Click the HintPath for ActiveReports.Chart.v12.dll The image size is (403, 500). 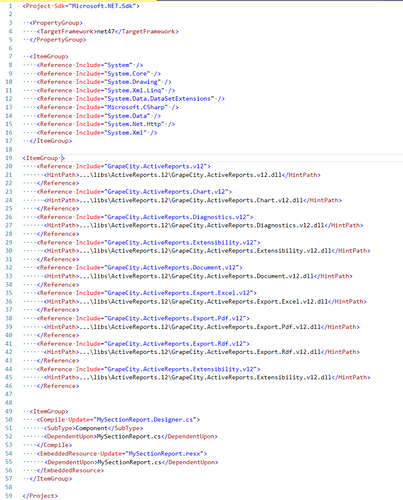193,200
